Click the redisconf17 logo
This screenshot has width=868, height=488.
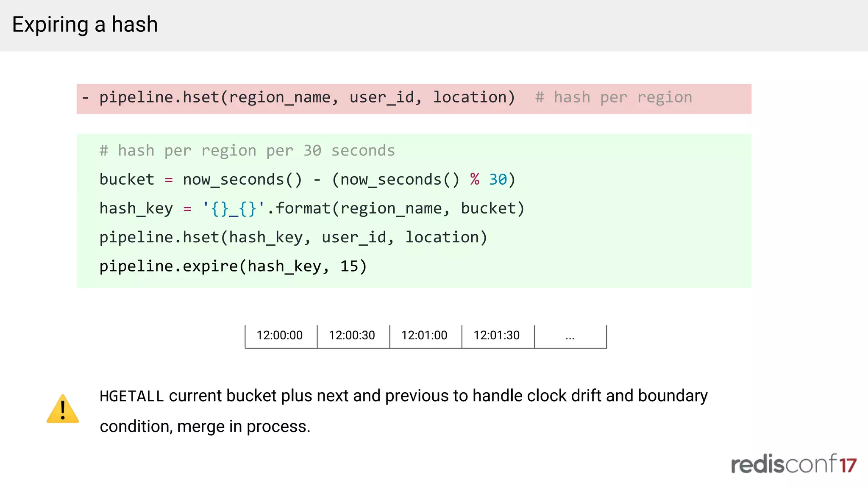793,464
